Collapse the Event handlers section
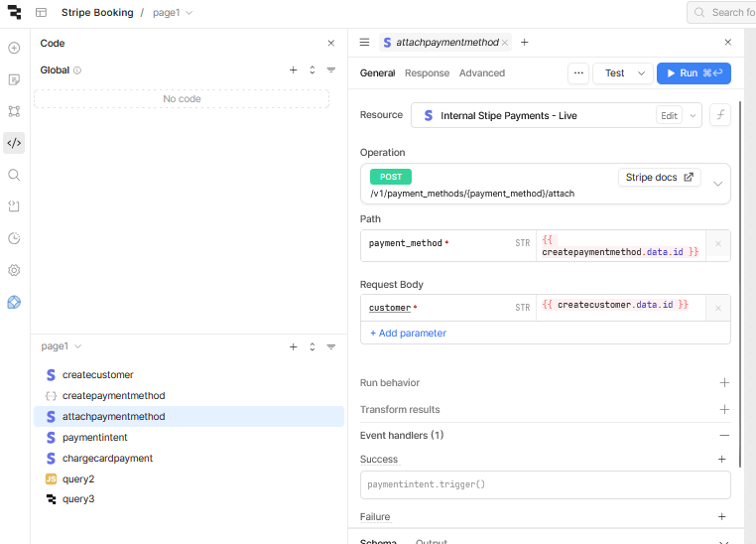Image resolution: width=756 pixels, height=544 pixels. coord(724,436)
